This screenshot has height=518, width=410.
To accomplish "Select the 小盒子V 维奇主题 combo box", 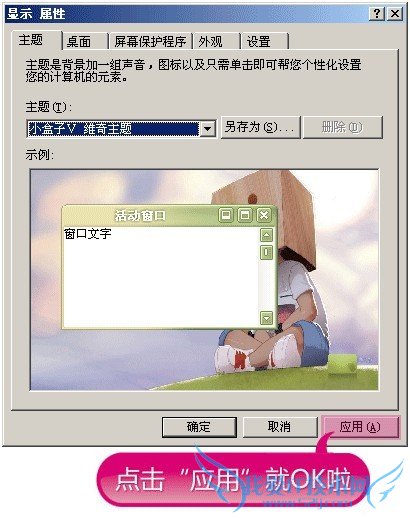I will click(121, 128).
